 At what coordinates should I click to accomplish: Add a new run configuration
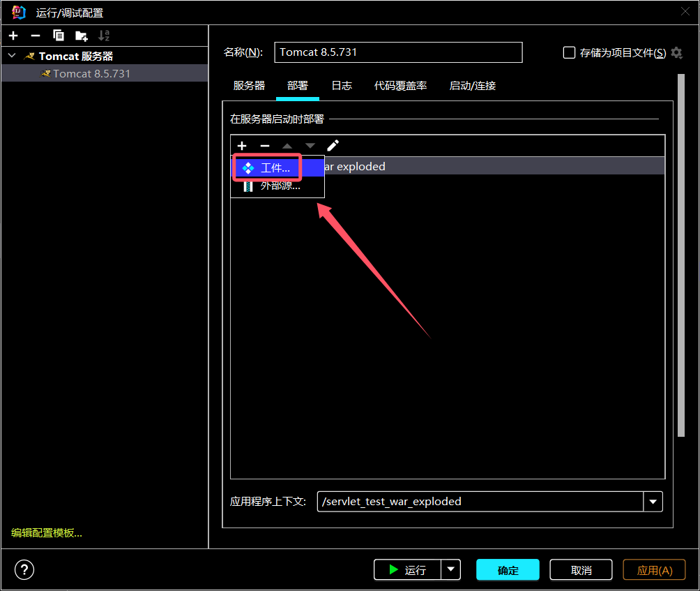point(13,36)
